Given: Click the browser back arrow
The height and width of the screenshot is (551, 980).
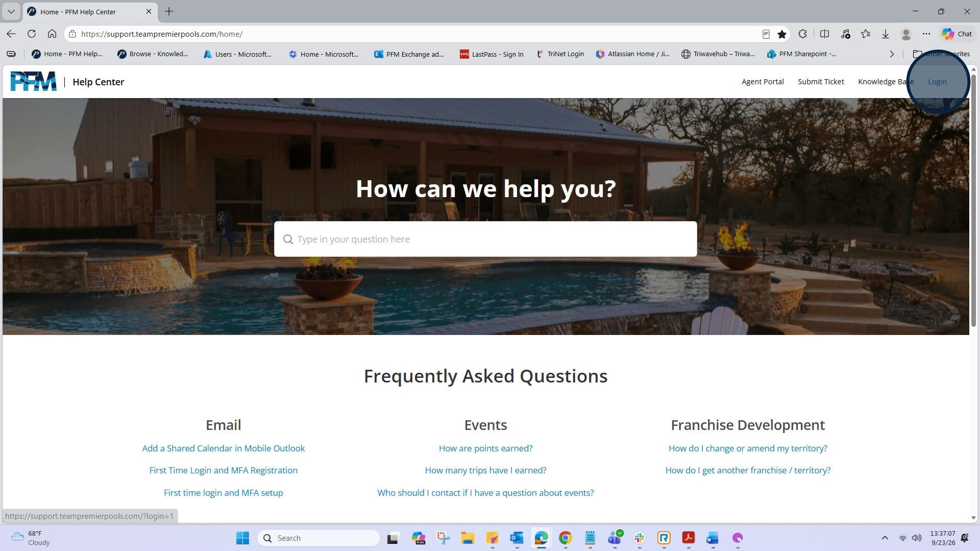Looking at the screenshot, I should (11, 34).
